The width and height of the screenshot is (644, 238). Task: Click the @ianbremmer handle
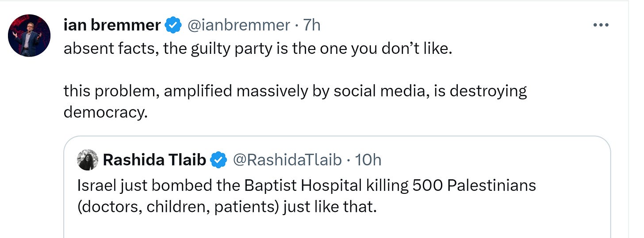click(239, 26)
